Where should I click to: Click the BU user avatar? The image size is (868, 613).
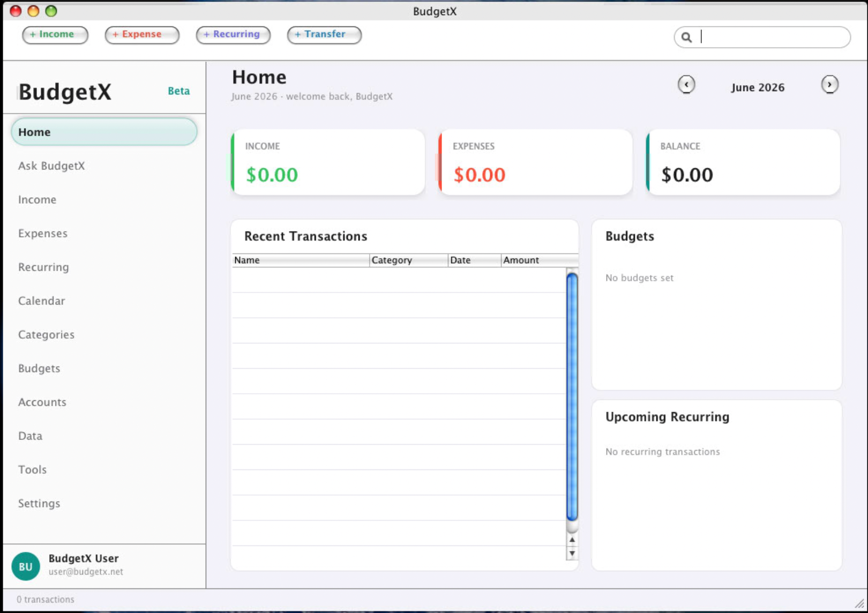click(x=26, y=566)
